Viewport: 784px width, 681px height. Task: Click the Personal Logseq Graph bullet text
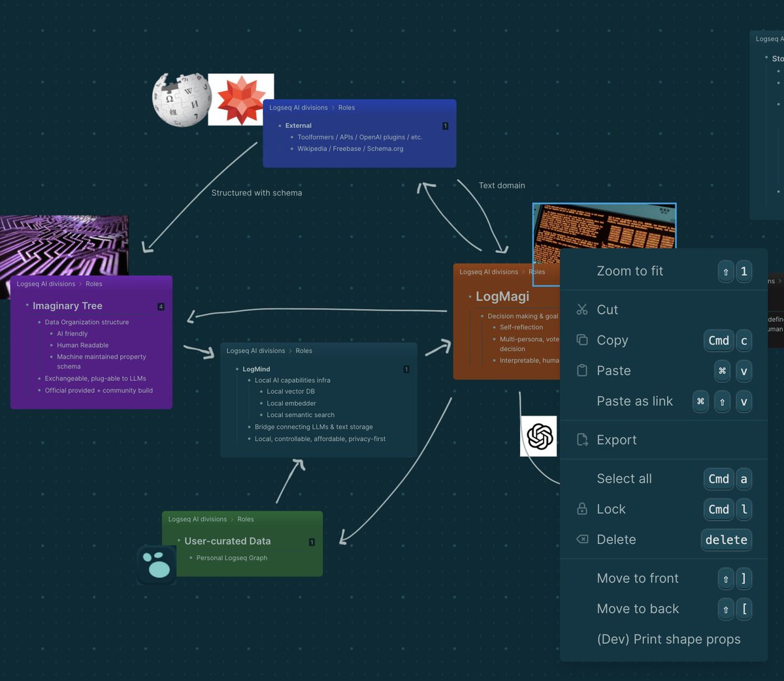pos(232,558)
